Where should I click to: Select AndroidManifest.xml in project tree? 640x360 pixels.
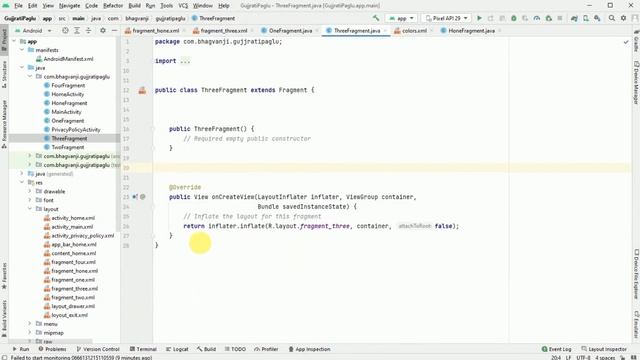click(68, 59)
